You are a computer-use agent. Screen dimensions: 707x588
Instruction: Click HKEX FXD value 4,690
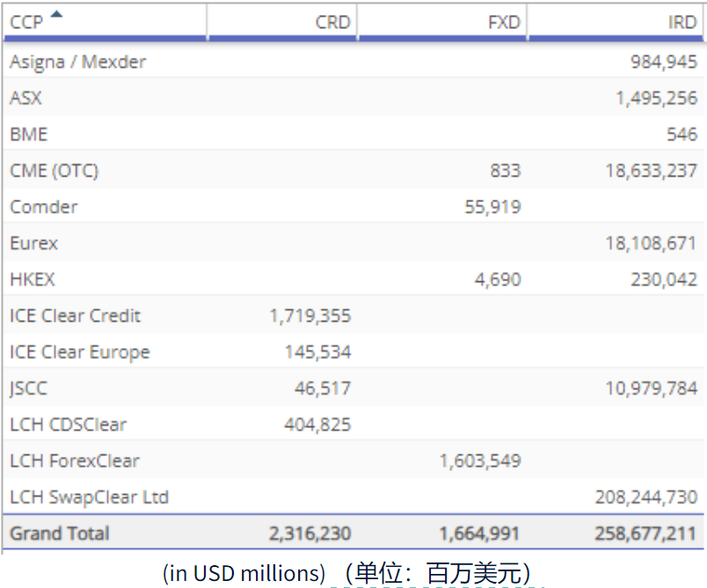498,279
